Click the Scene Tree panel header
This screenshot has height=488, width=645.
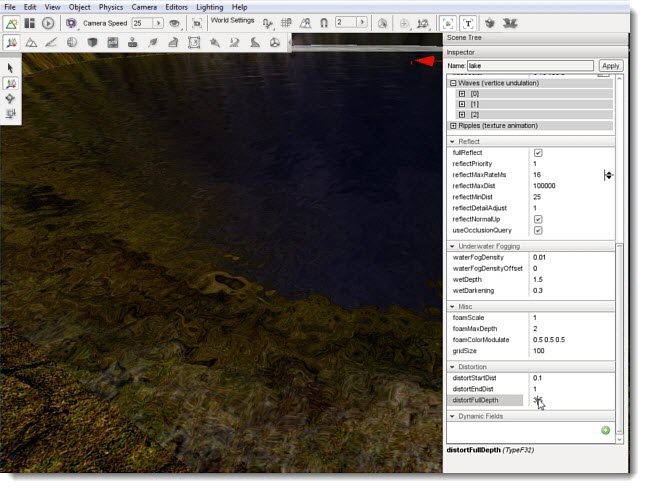point(535,38)
